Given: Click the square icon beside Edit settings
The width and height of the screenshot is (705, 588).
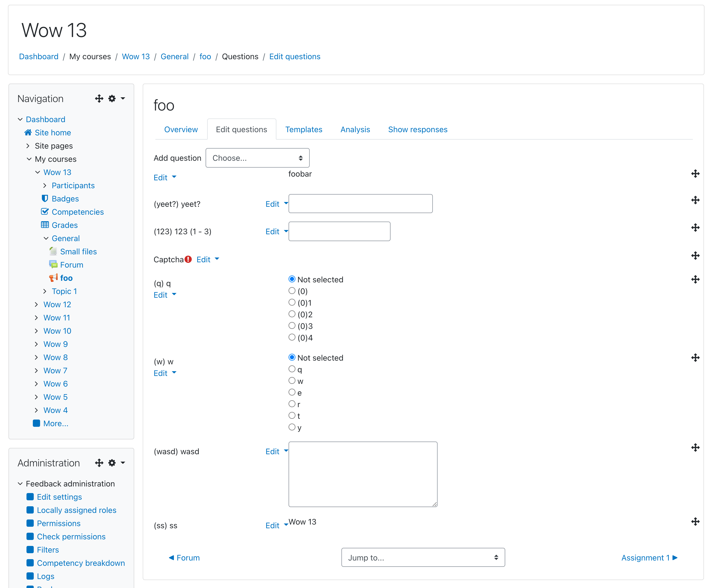Looking at the screenshot, I should tap(30, 497).
